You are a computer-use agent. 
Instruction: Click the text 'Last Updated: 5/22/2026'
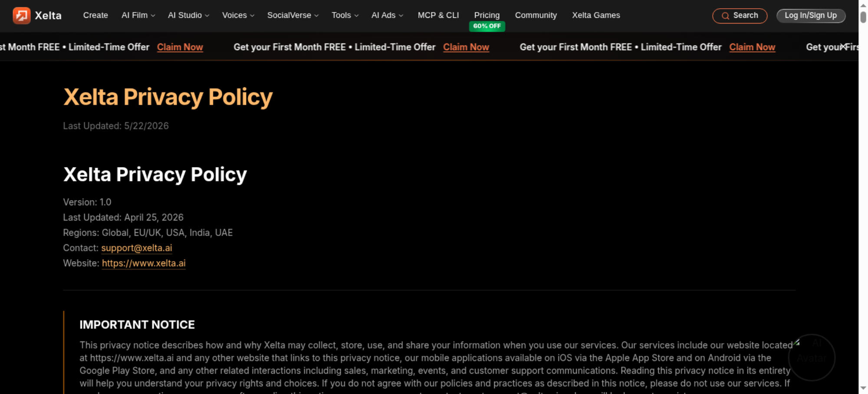[116, 126]
